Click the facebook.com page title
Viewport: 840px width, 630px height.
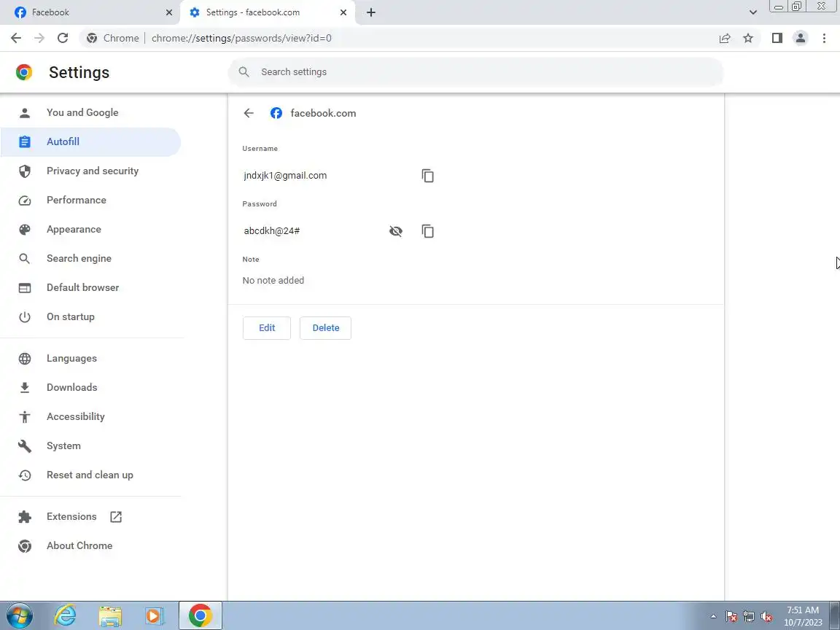coord(323,113)
